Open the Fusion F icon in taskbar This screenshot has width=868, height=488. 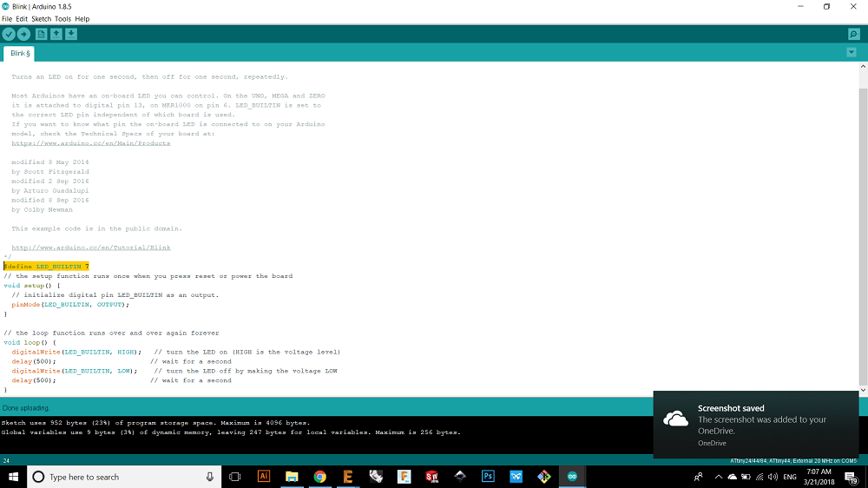click(x=404, y=477)
